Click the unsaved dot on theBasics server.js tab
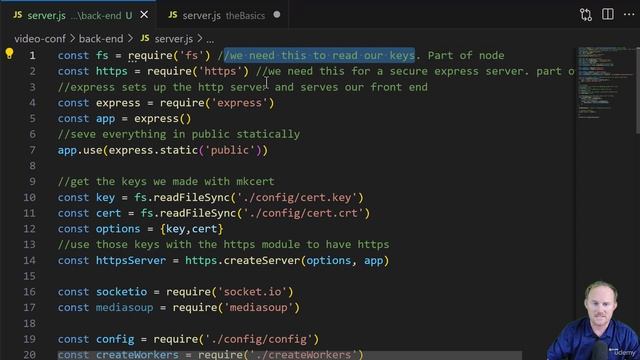The image size is (640, 360). click(277, 15)
